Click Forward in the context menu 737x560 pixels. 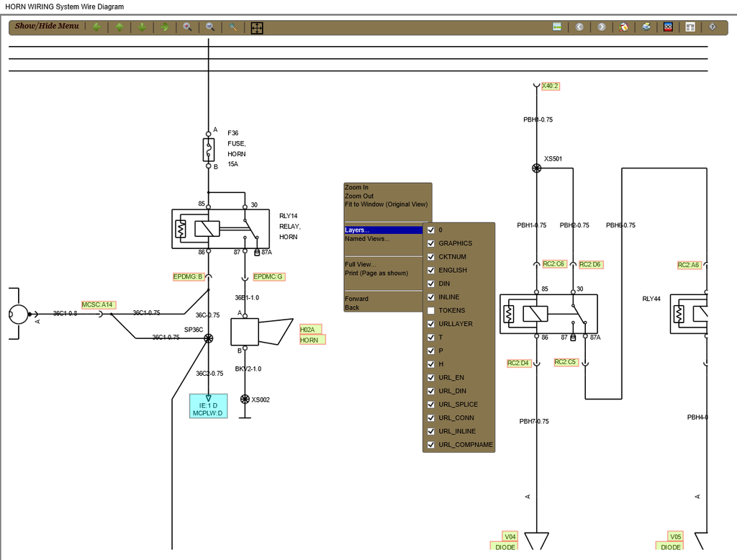(357, 299)
